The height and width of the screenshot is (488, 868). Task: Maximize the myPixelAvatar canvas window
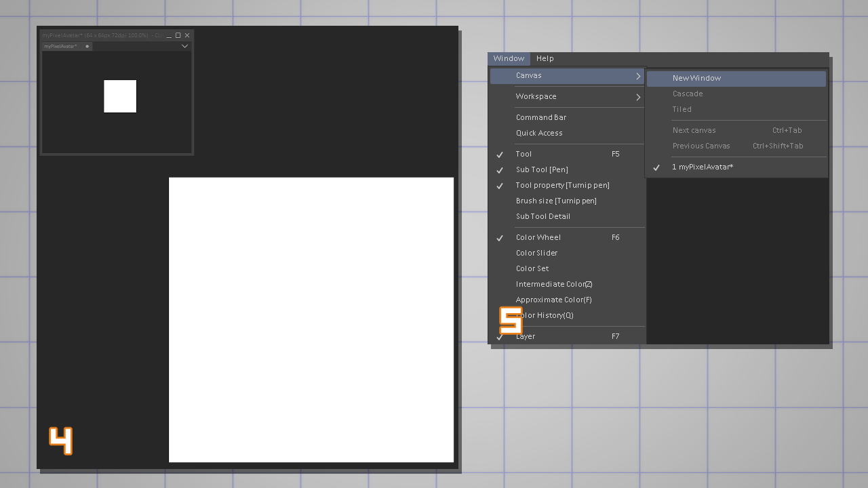pyautogui.click(x=178, y=35)
